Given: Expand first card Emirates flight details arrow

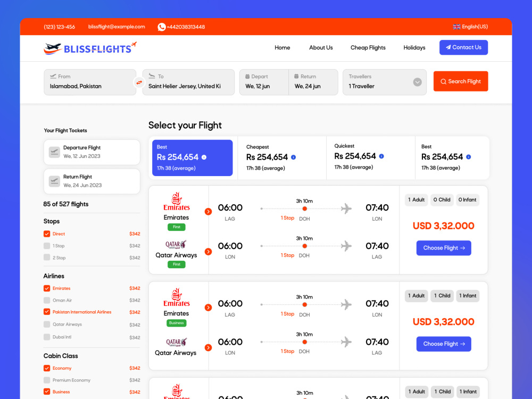Looking at the screenshot, I should pyautogui.click(x=209, y=211).
